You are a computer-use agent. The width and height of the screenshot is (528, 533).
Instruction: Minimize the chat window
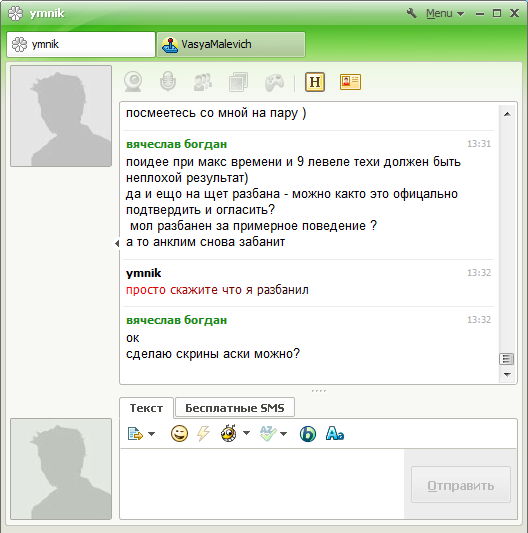click(x=480, y=14)
